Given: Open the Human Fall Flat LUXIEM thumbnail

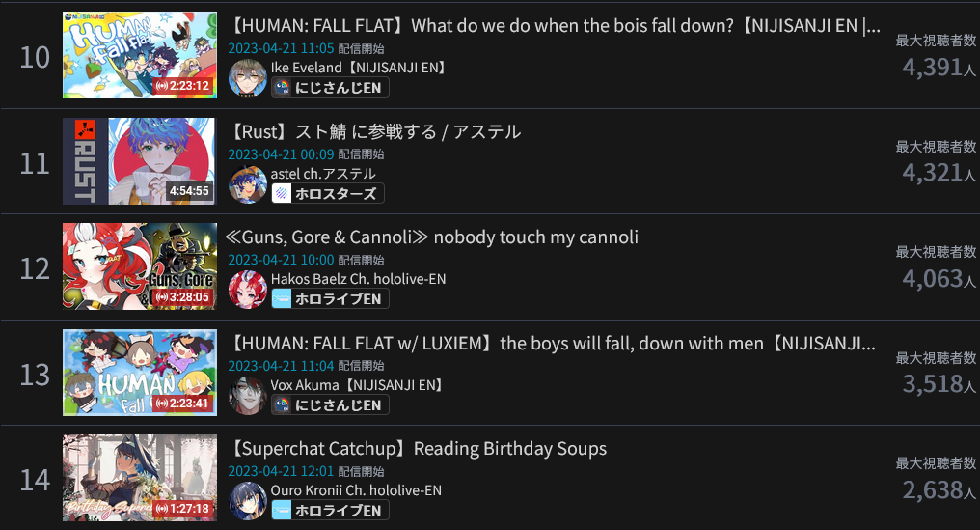Looking at the screenshot, I should tap(140, 373).
